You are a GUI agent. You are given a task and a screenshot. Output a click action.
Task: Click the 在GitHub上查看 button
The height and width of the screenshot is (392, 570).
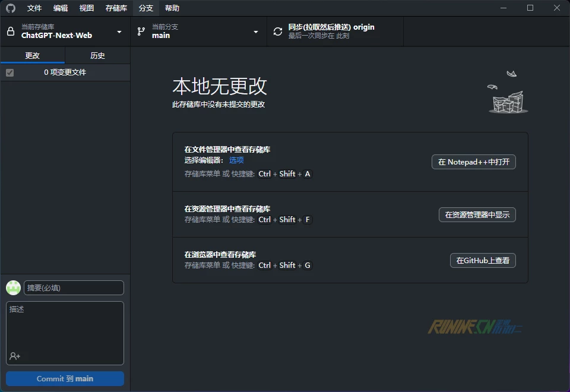(483, 260)
